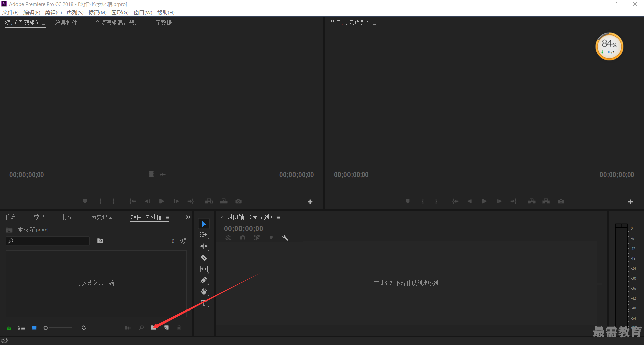Adjust thumbnail zoom slider in project panel
Screen dimensions: 644x345
tap(58, 328)
